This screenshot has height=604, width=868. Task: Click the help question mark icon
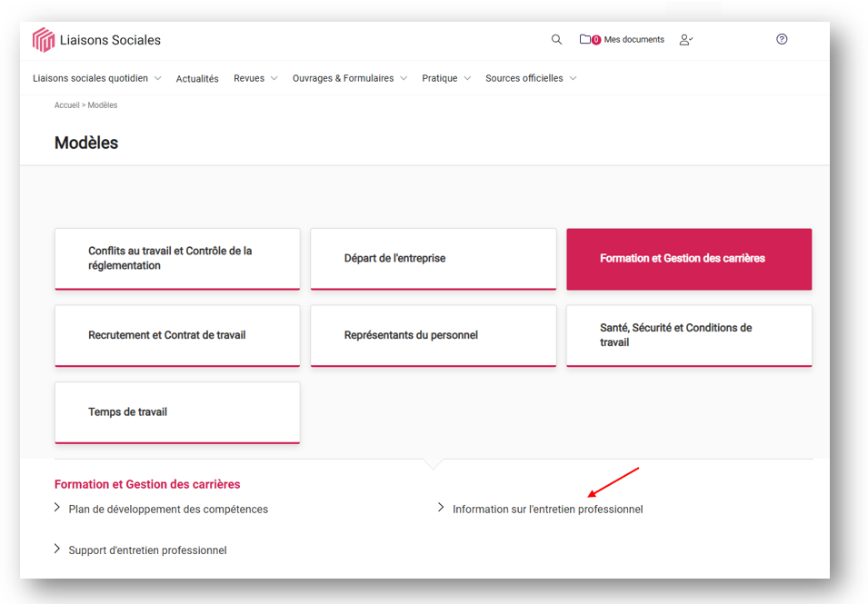(782, 39)
